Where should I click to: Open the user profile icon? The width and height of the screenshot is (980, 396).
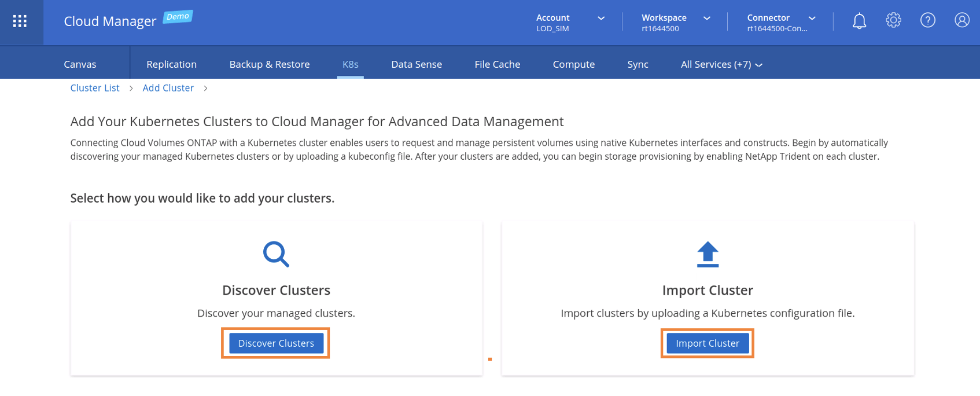(x=961, y=20)
